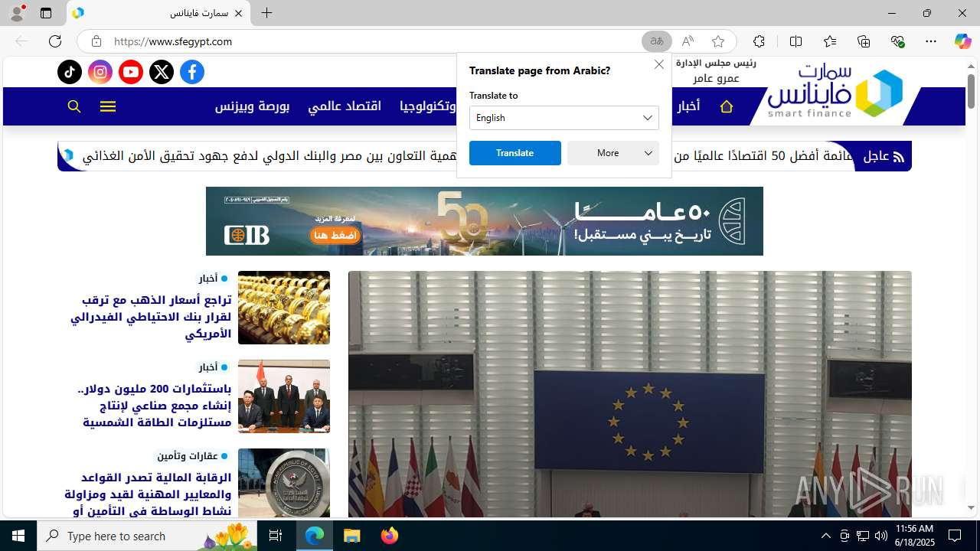View site information lock icon
Viewport: 980px width, 551px height.
pyautogui.click(x=96, y=41)
